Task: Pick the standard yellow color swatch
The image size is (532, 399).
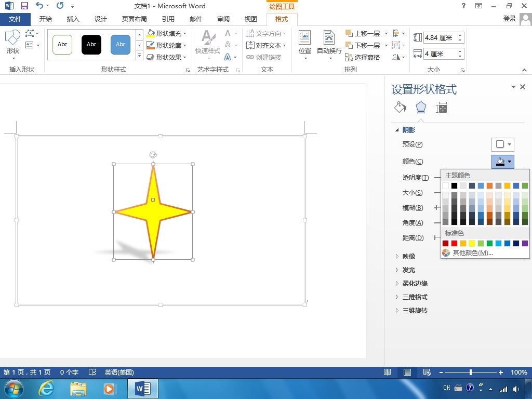Action: (472, 243)
